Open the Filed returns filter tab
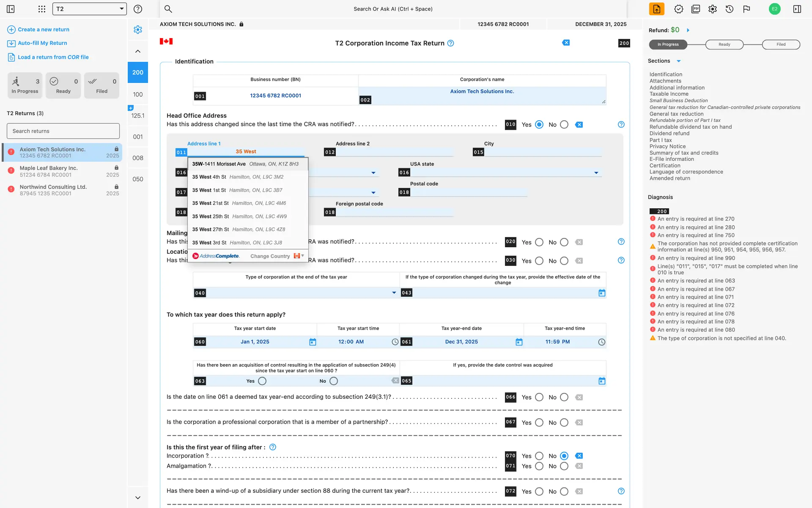The image size is (812, 508). [x=101, y=86]
